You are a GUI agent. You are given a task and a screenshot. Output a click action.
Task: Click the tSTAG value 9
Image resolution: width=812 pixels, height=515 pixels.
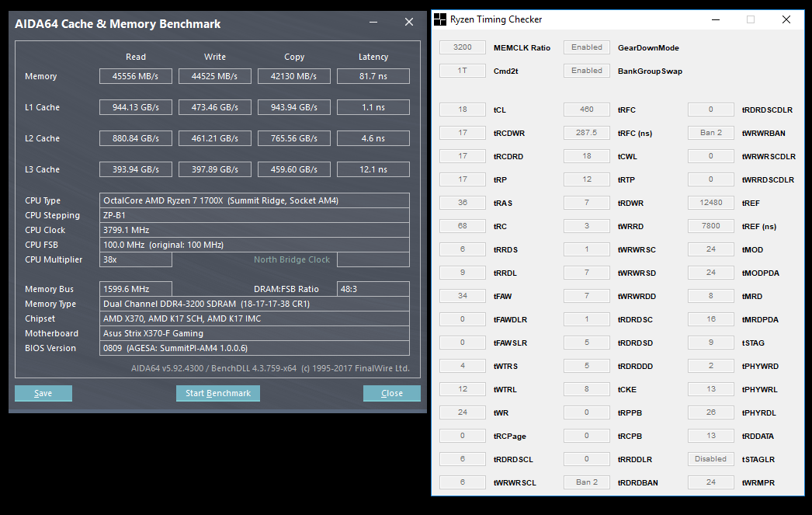(x=711, y=343)
